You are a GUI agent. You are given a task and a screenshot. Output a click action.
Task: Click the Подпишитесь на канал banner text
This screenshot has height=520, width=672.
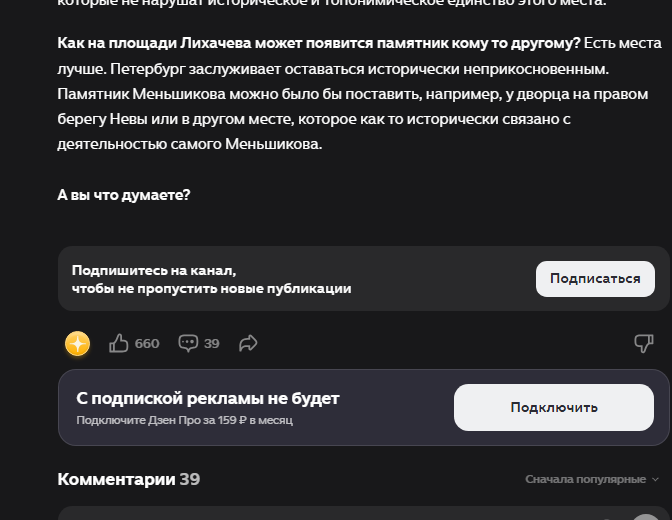(211, 279)
